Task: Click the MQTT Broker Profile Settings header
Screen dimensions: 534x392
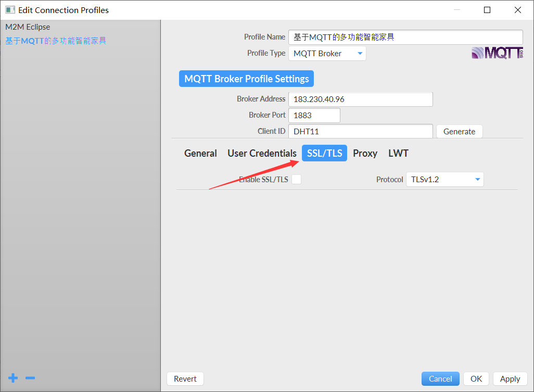Action: [247, 79]
